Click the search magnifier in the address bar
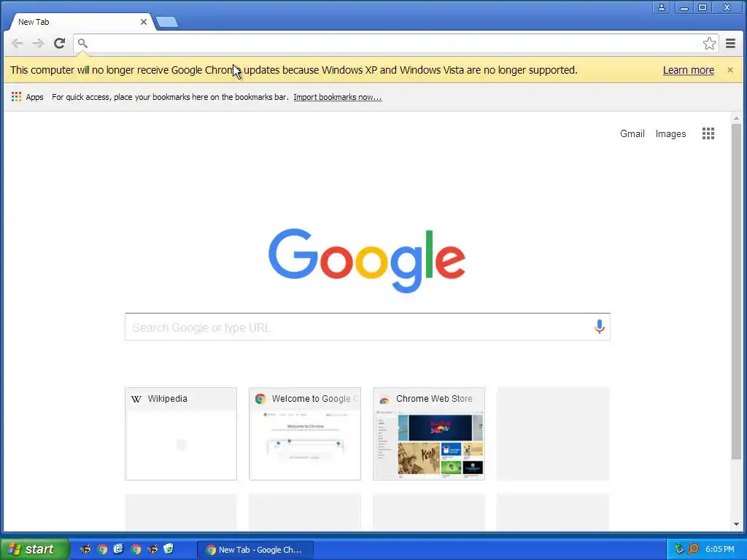This screenshot has height=560, width=747. [82, 43]
